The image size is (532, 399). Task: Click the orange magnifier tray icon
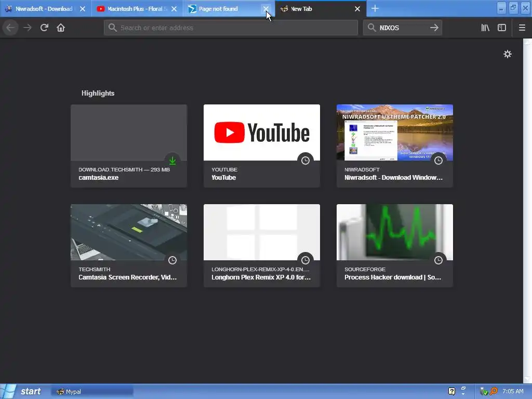tap(494, 392)
